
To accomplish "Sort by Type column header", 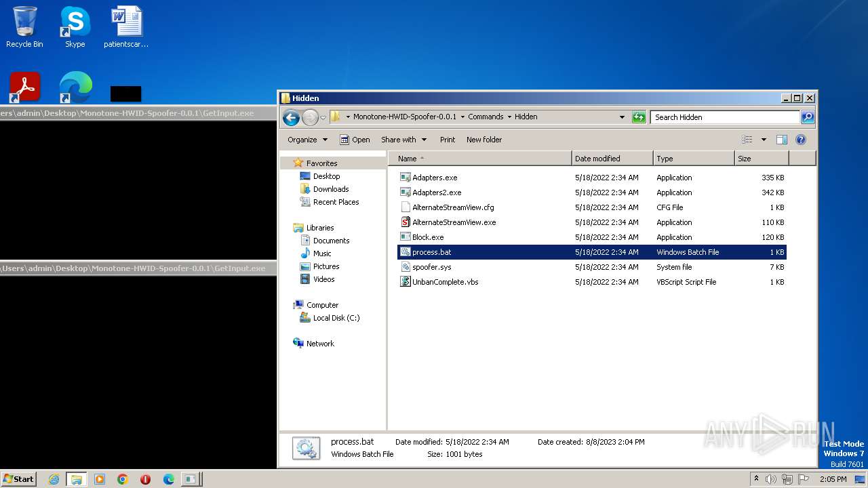I will pos(694,159).
